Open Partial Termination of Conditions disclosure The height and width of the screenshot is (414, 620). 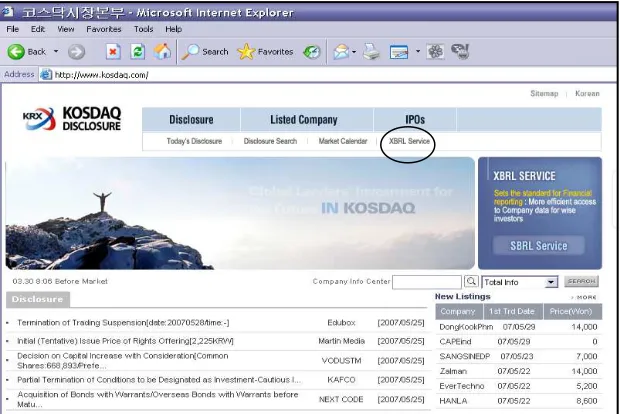tap(159, 380)
